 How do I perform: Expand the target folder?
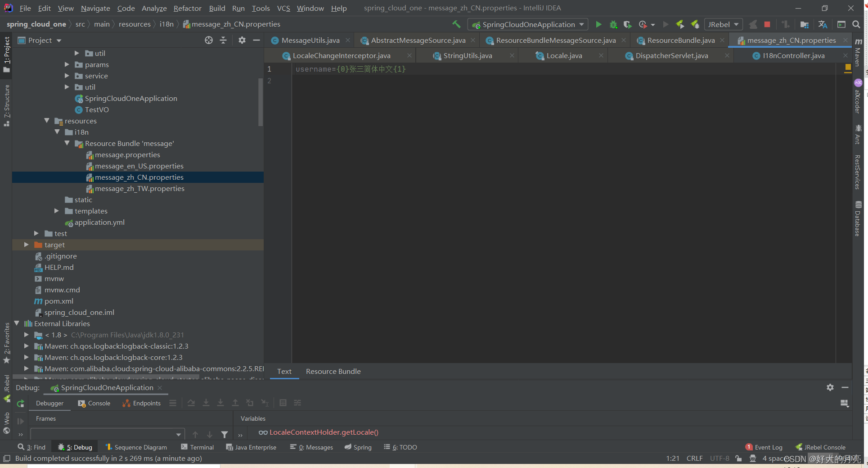[27, 245]
